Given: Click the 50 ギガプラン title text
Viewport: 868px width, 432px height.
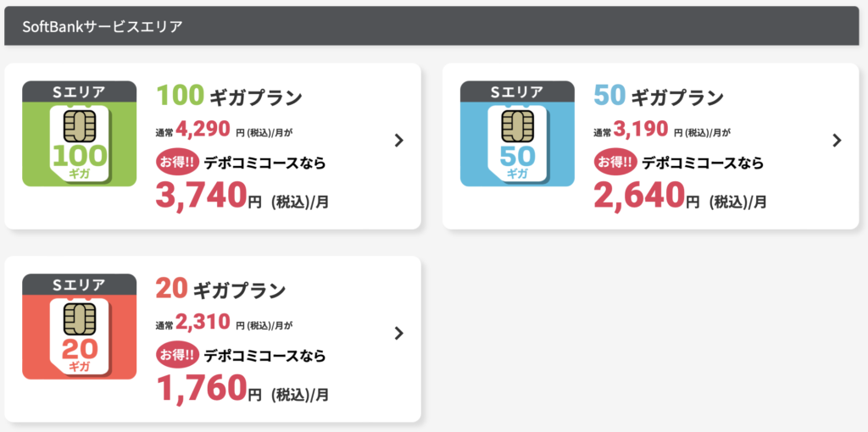Looking at the screenshot, I should click(x=658, y=97).
